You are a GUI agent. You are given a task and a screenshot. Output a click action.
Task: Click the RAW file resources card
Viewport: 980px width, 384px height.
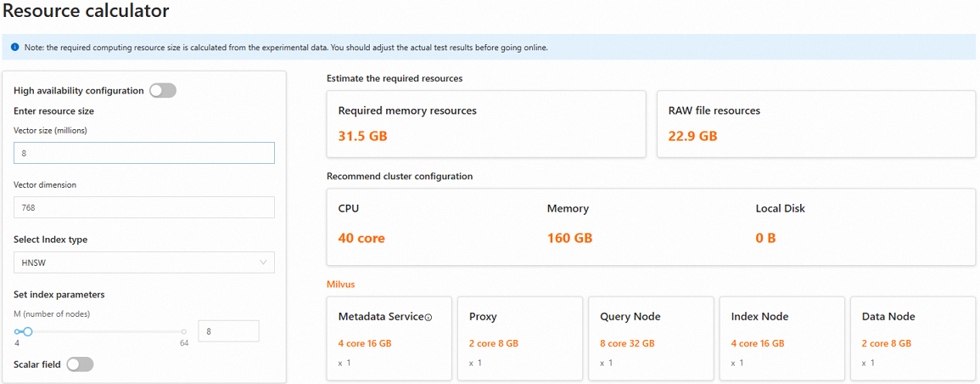(x=816, y=124)
